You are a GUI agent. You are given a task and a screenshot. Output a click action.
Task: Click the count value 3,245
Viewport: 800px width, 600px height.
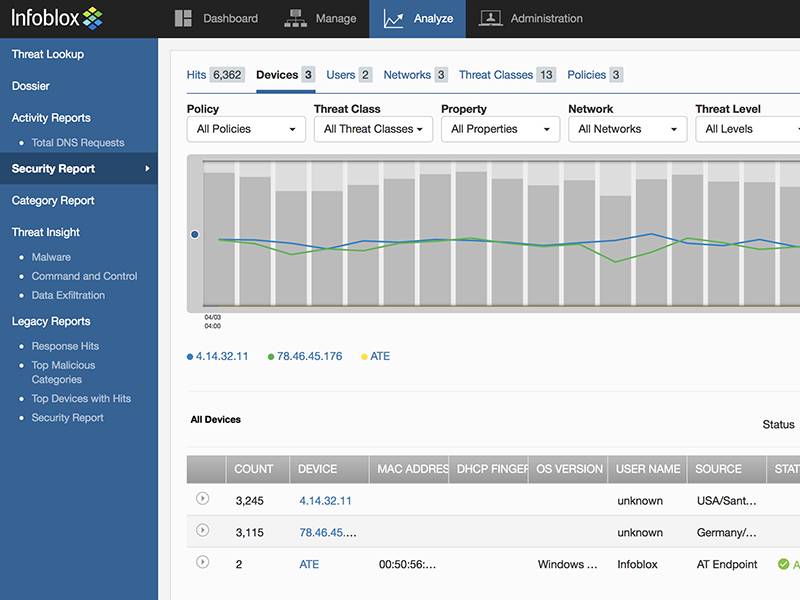click(249, 501)
